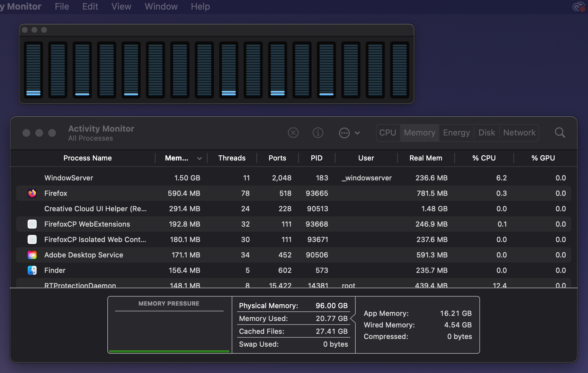Click the _windowserver user cell
This screenshot has width=588, height=373.
(x=367, y=178)
